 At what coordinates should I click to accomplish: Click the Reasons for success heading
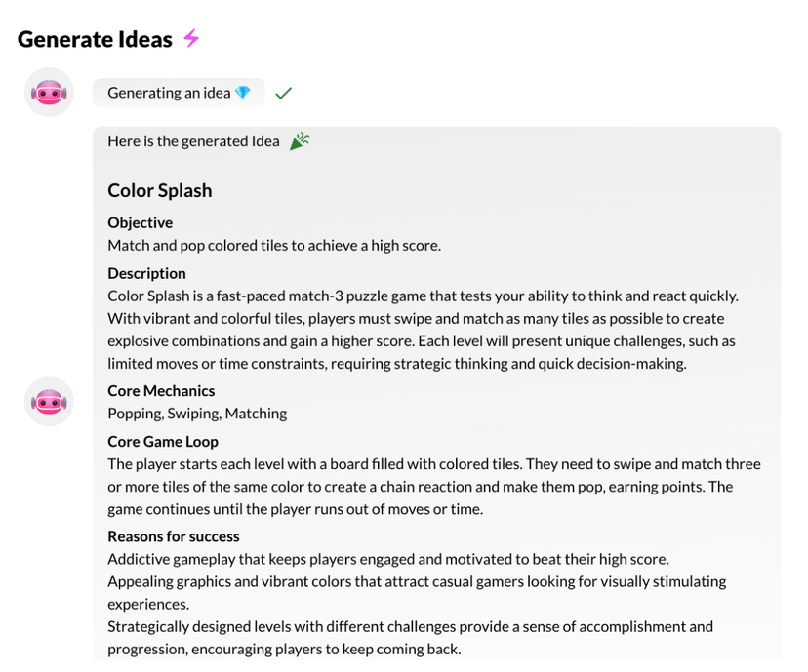(x=173, y=535)
